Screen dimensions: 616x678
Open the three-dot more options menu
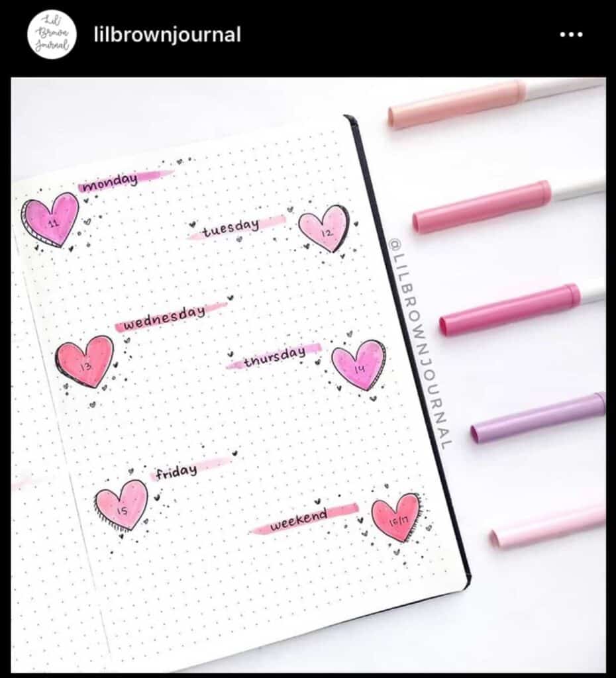pos(571,34)
